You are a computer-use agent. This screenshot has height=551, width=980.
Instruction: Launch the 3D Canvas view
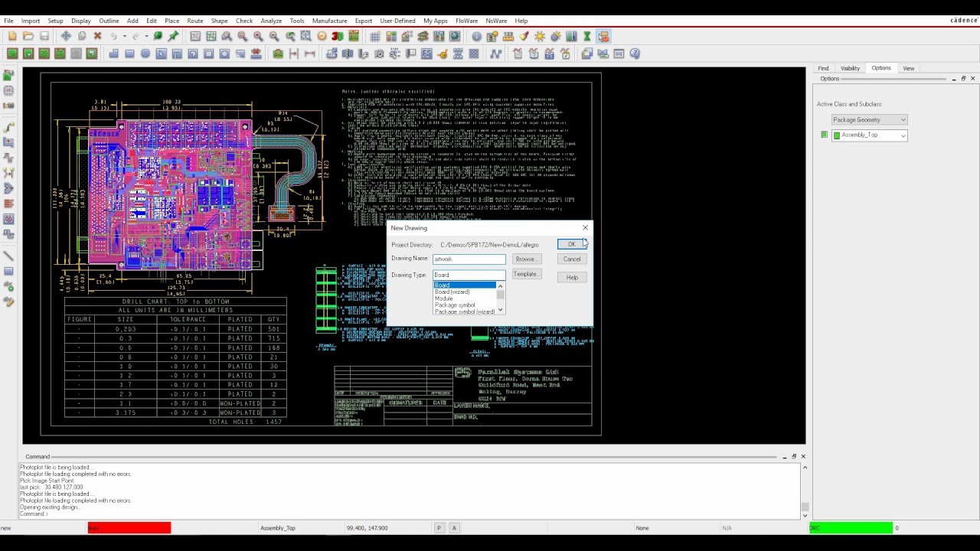[336, 36]
